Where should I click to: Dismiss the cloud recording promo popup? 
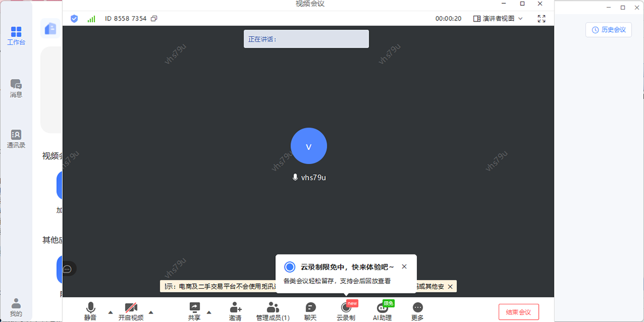pyautogui.click(x=404, y=266)
